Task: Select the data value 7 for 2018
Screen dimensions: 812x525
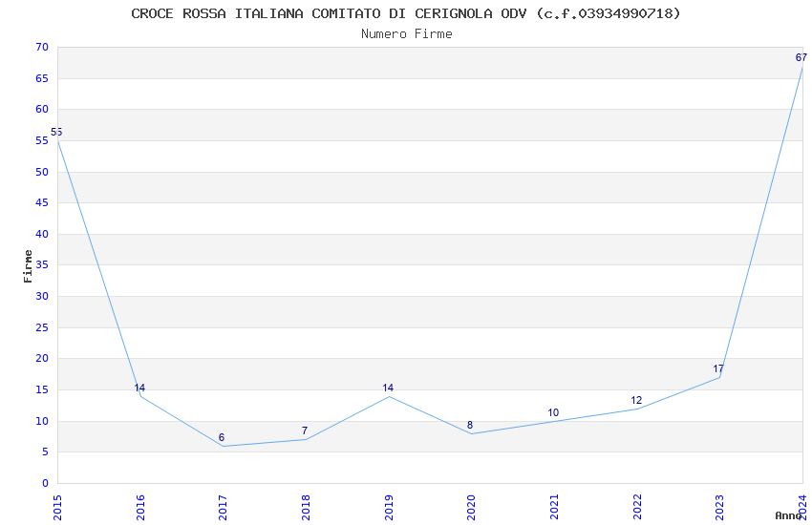Action: click(x=305, y=430)
